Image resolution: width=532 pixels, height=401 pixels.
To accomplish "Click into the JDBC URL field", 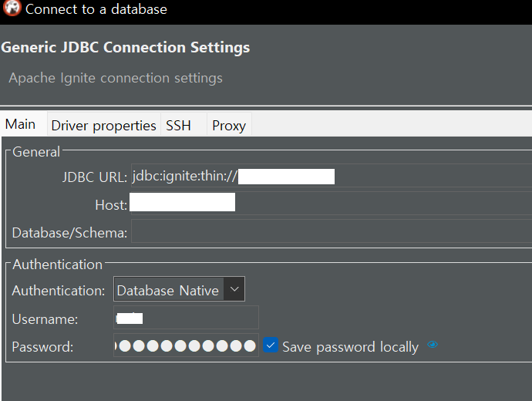I will [x=331, y=176].
